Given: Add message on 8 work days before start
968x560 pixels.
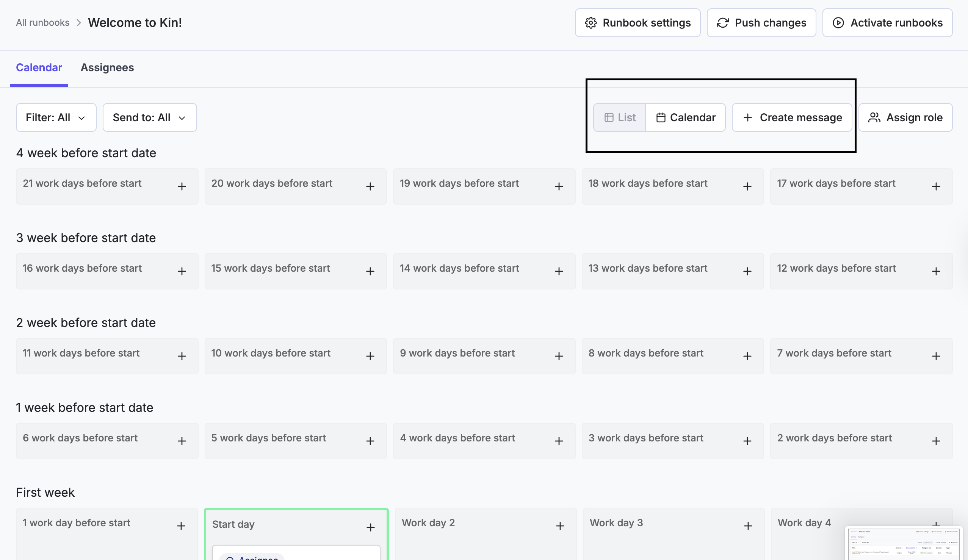Looking at the screenshot, I should click(x=747, y=357).
